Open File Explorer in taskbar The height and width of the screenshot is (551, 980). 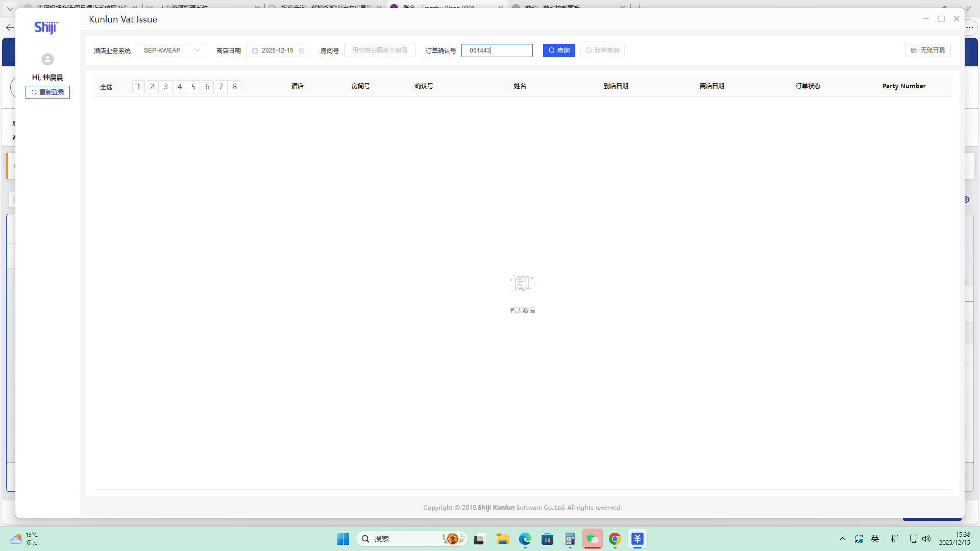(502, 539)
